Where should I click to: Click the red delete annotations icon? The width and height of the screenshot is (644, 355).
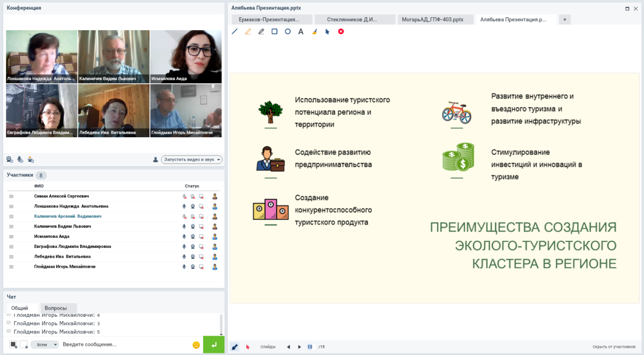341,32
